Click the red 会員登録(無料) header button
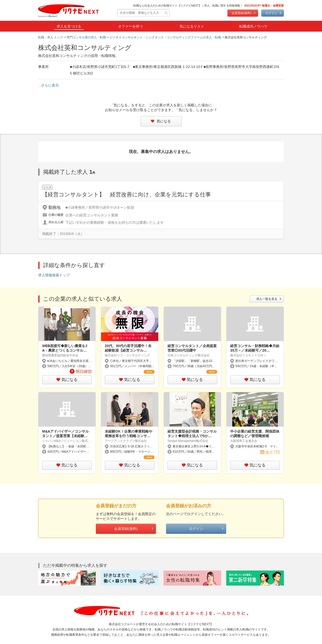This screenshot has height=644, width=322. click(x=243, y=13)
